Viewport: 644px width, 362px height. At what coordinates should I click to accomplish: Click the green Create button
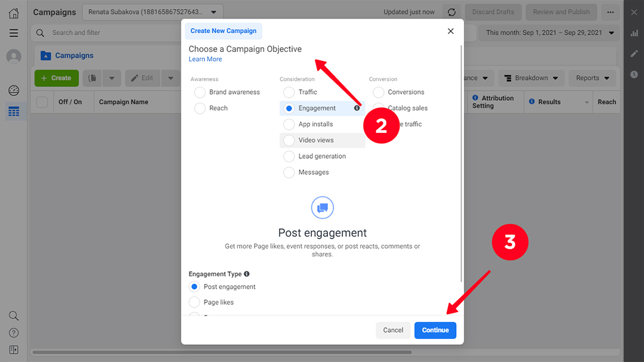[x=57, y=78]
